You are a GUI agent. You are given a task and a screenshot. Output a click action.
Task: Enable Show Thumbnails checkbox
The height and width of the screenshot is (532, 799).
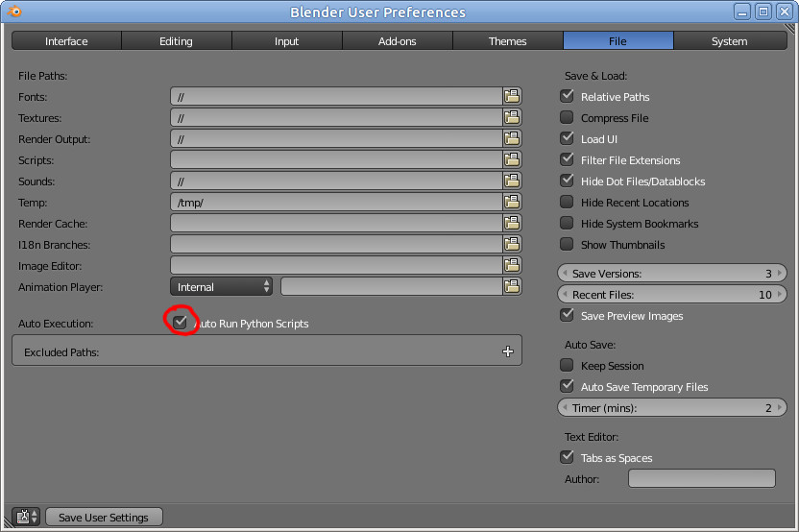567,244
